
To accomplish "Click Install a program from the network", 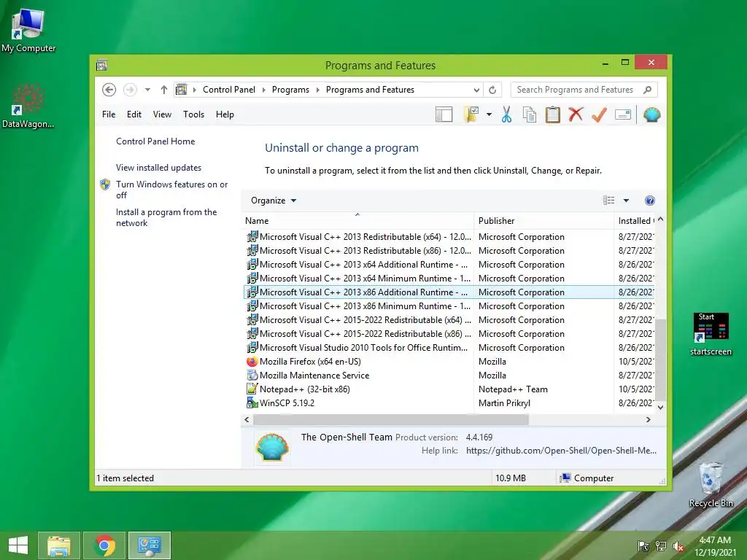I will 166,217.
